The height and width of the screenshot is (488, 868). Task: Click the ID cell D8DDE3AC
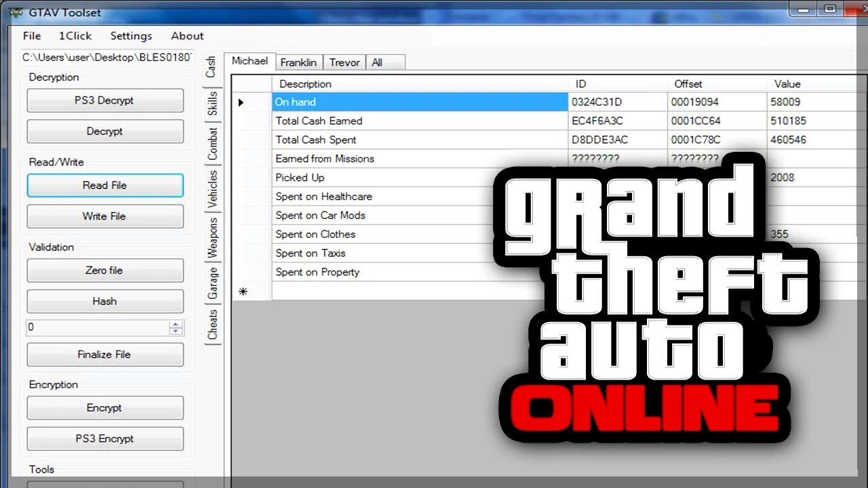pos(618,140)
